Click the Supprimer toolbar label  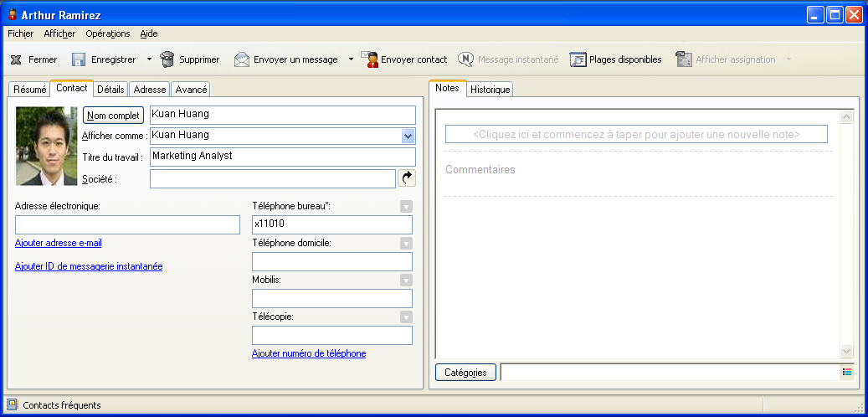tap(199, 59)
